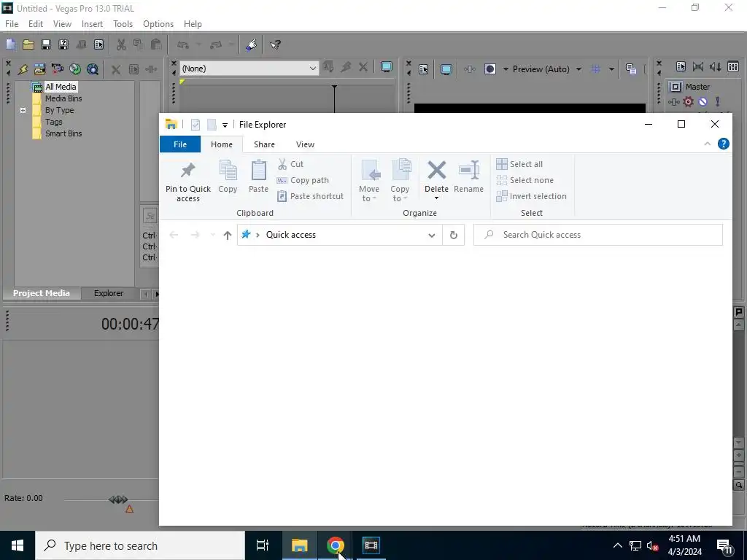Screen dimensions: 747x560
Task: Launch interactive tutorials hand icon
Action: pyautogui.click(x=251, y=44)
